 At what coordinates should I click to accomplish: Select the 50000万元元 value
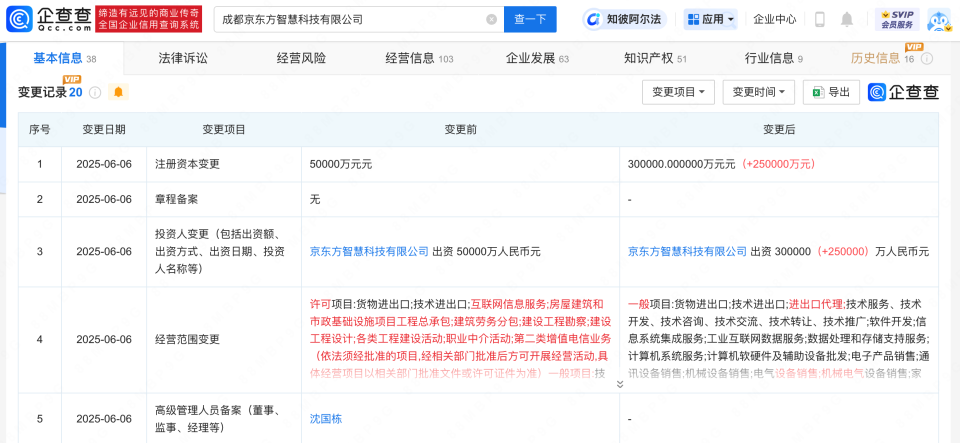click(341, 165)
